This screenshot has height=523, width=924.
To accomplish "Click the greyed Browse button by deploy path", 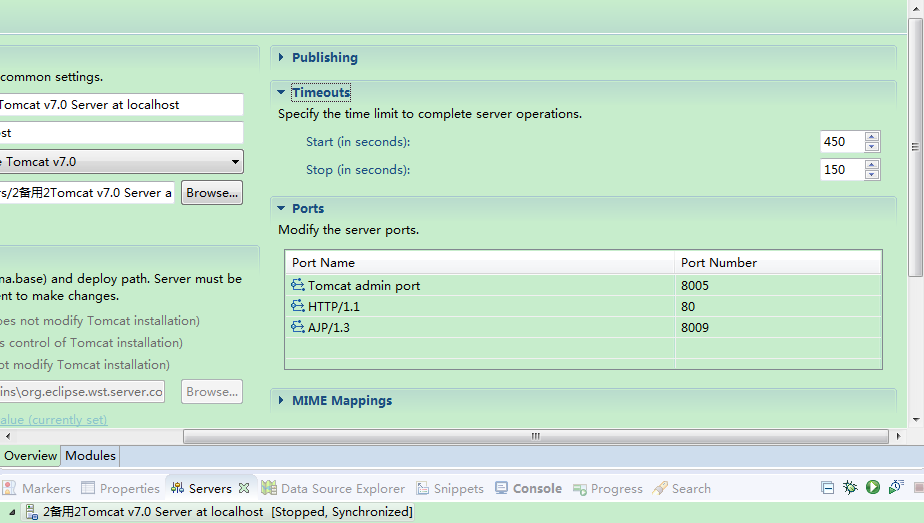I will tap(212, 392).
